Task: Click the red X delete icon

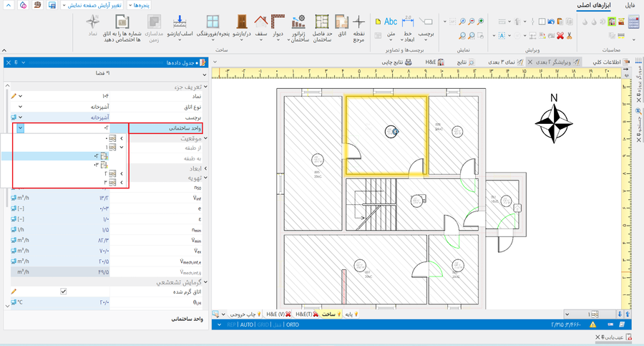Action: [x=560, y=35]
